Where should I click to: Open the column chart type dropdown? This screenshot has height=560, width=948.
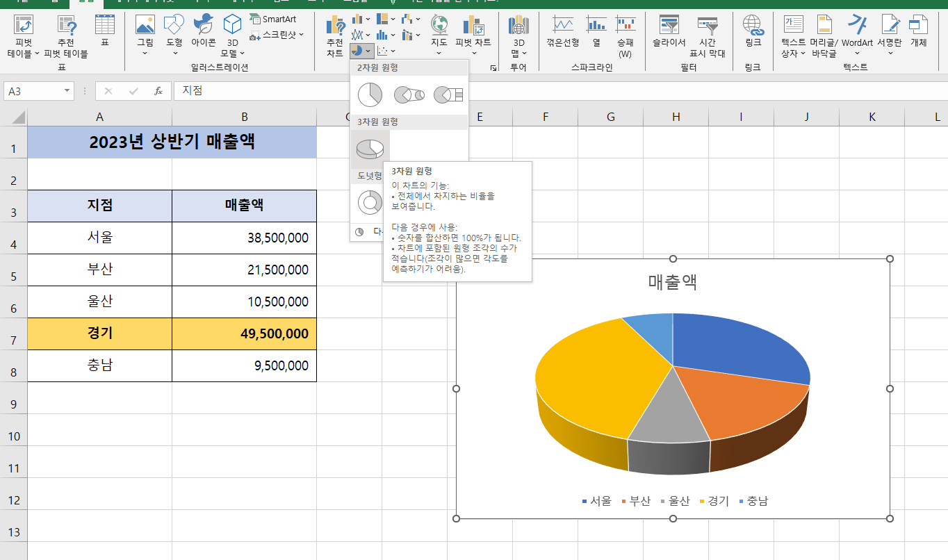[361, 19]
